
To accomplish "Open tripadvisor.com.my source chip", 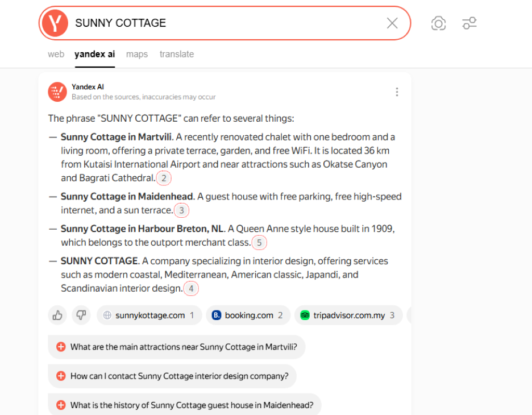I will 348,316.
